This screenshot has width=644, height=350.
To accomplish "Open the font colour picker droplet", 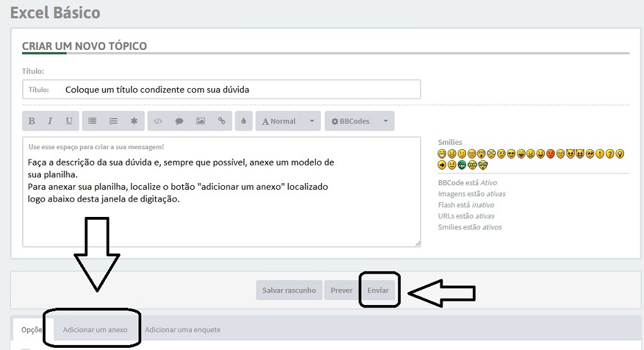I will coord(244,121).
